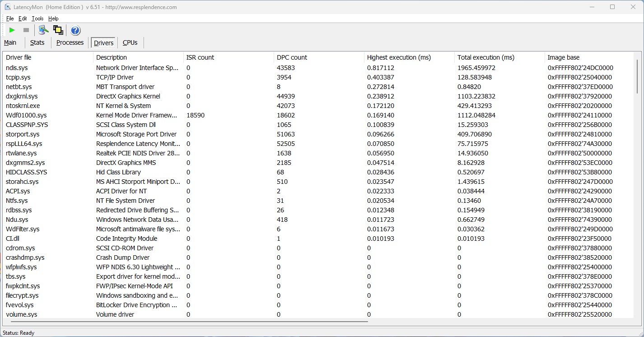Start monitoring with the green play icon
Viewport: 644px width, 337px height.
[12, 30]
